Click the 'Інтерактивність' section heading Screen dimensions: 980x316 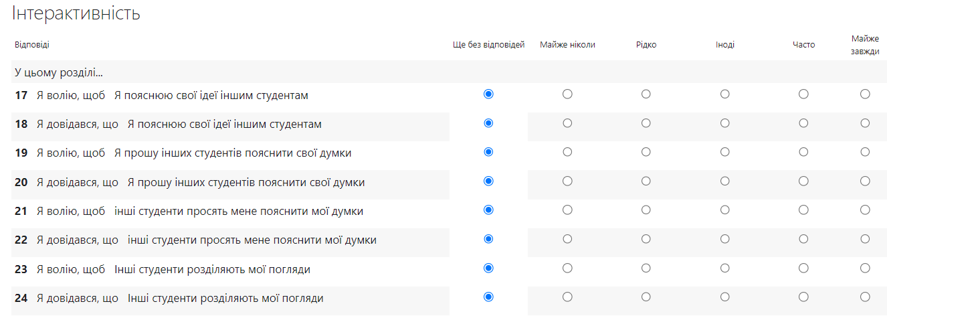(x=76, y=13)
